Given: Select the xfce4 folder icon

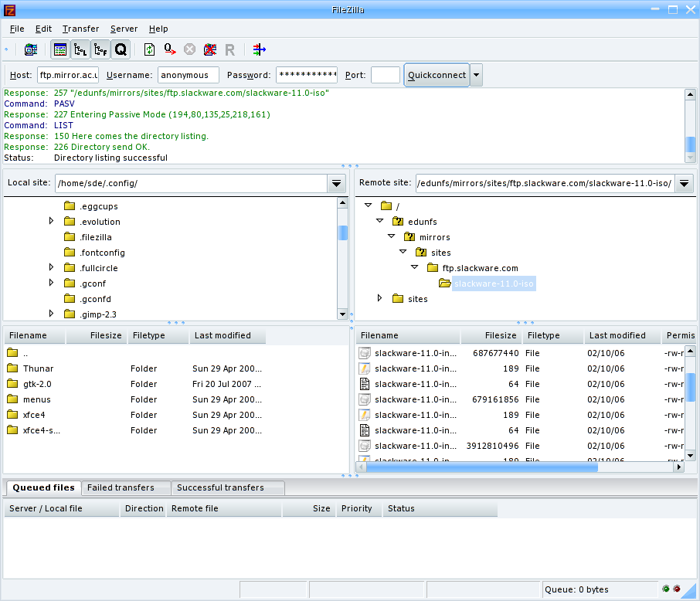Looking at the screenshot, I should pyautogui.click(x=12, y=414).
